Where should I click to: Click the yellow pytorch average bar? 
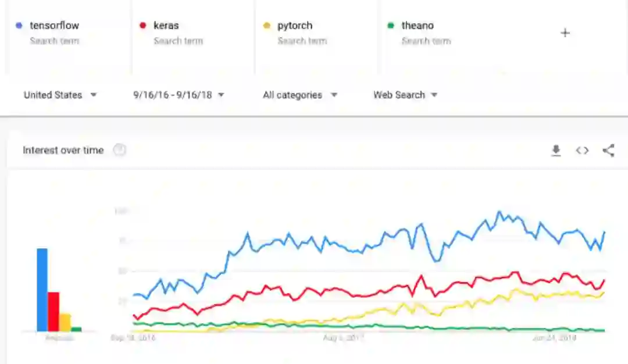point(65,322)
